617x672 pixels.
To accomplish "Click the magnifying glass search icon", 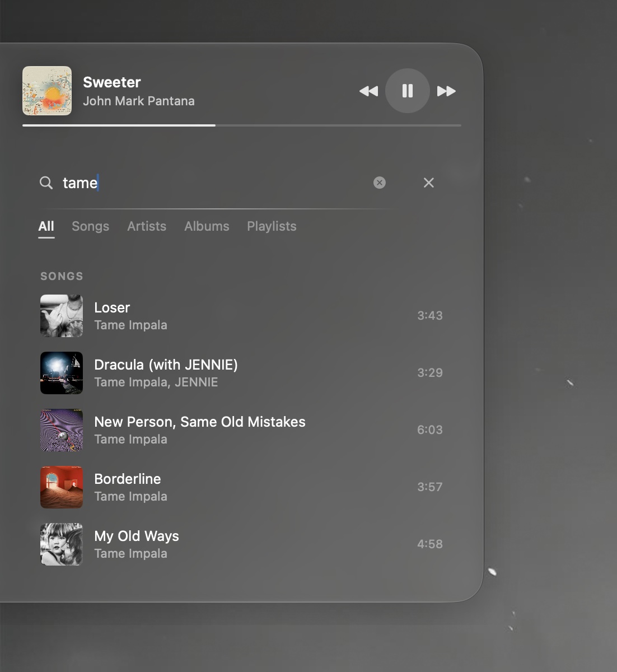I will pyautogui.click(x=46, y=183).
